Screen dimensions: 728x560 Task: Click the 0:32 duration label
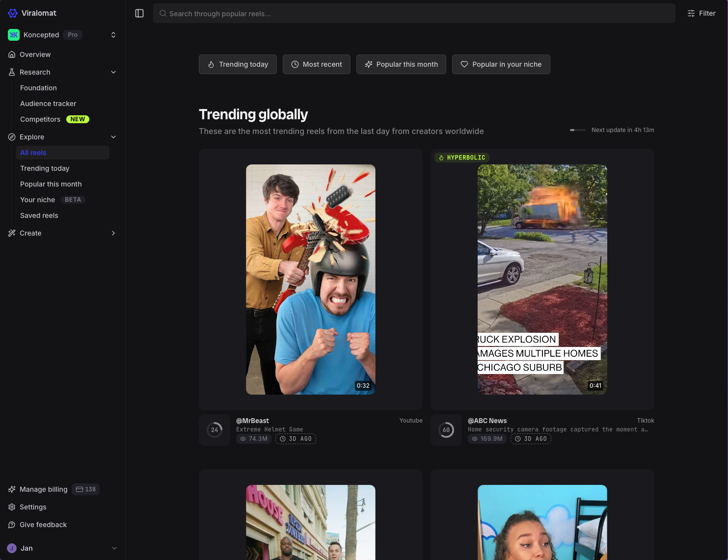tap(363, 386)
